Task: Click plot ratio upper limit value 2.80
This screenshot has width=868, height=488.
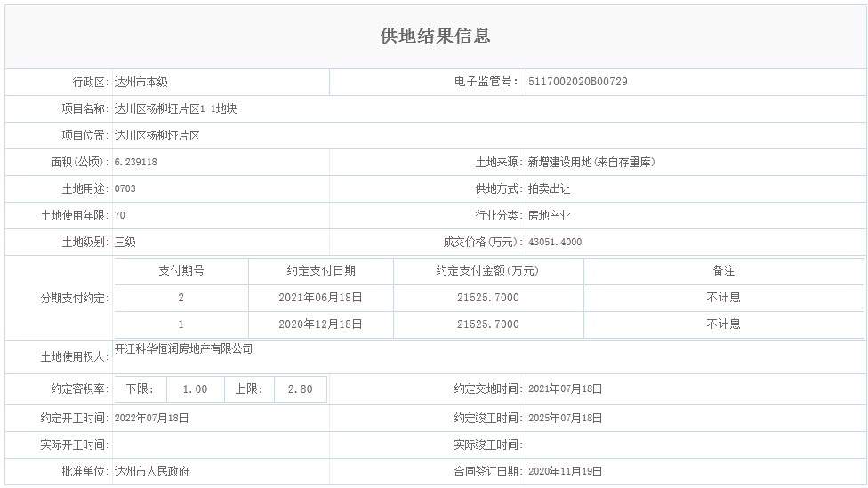Action: click(x=300, y=389)
